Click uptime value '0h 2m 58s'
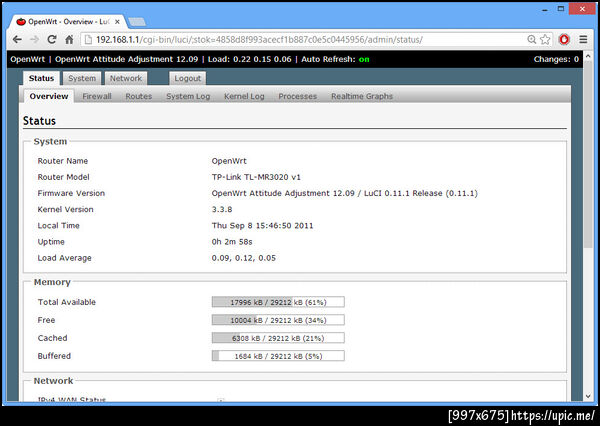This screenshot has height=426, width=600. pos(232,242)
